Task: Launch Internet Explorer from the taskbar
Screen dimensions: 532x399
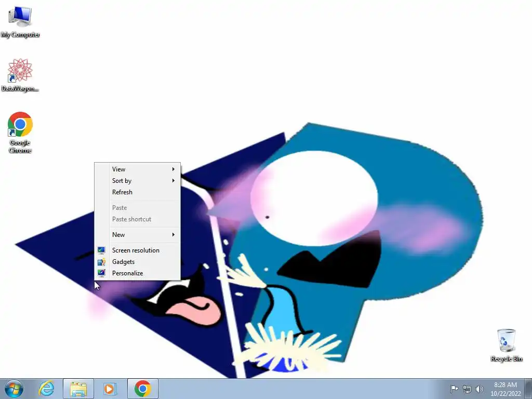Action: click(46, 389)
